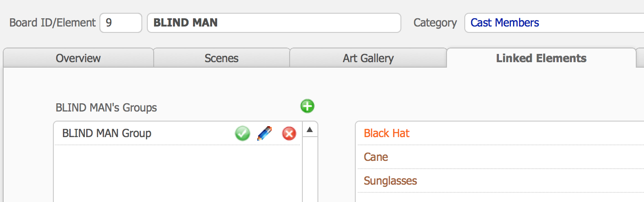
Task: Click the Board ID field containing 9
Action: tap(121, 23)
